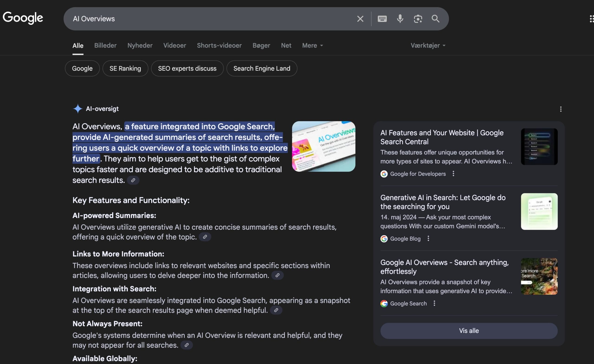Screen dimensions: 594x364
Task: Open green thumbnail beside Generative AI result
Action: (x=539, y=211)
